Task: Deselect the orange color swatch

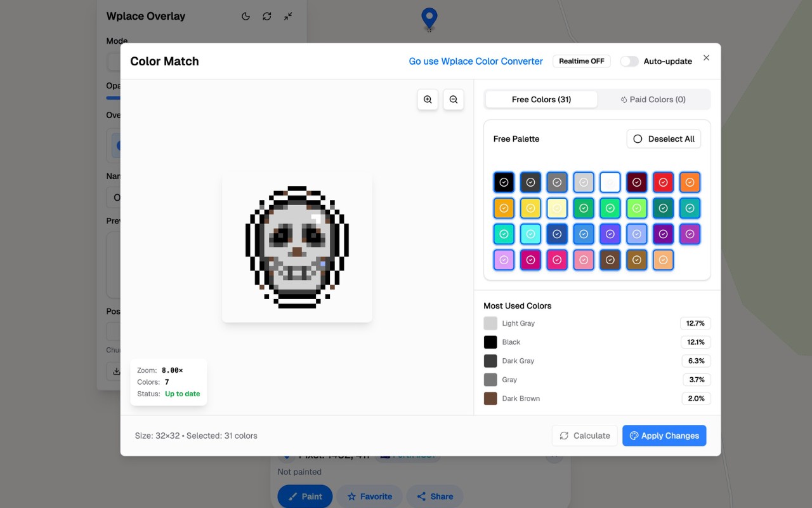Action: click(690, 182)
